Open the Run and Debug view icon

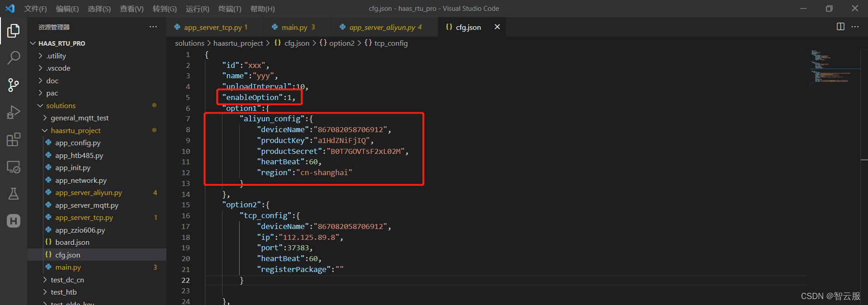click(x=14, y=112)
